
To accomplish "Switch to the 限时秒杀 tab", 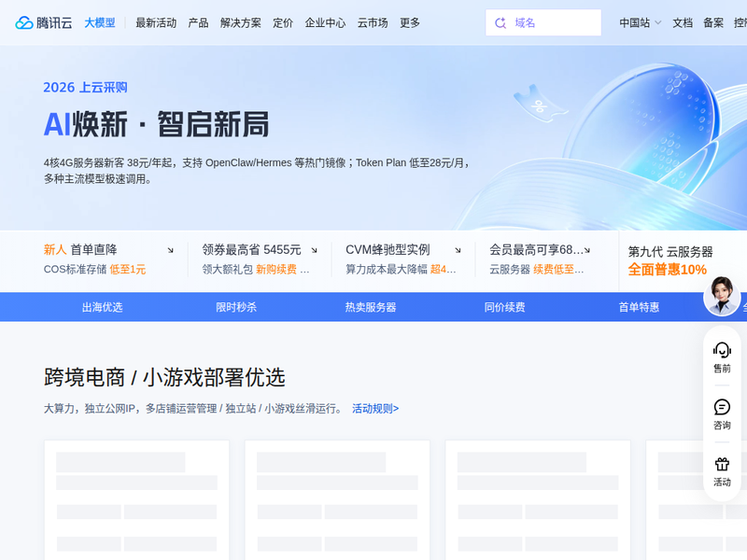I will pos(236,307).
